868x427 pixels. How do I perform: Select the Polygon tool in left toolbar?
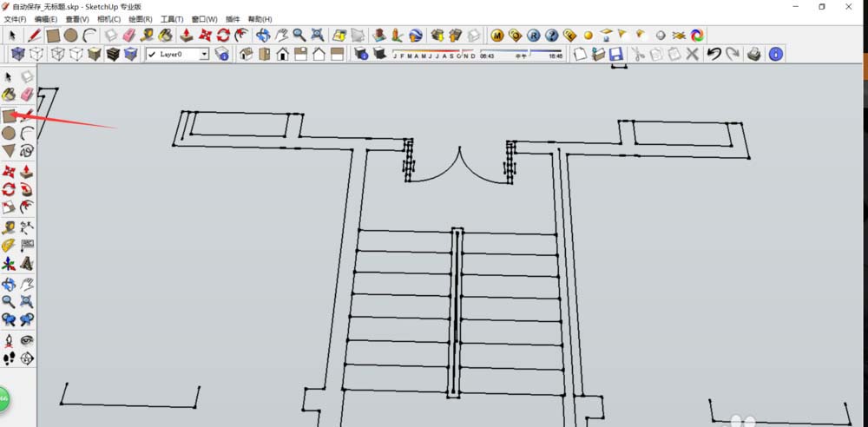click(9, 151)
